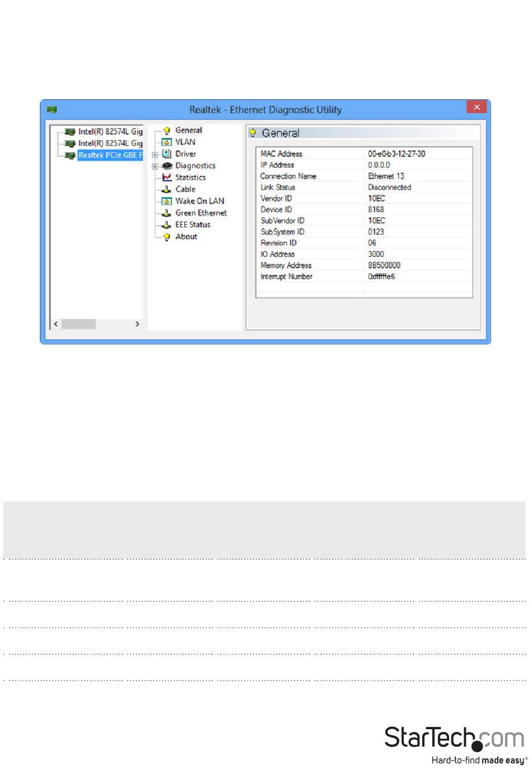Click the network card icon beside Realtek PCIe GBE
Viewport: 532px width, 769px height.
(70, 155)
